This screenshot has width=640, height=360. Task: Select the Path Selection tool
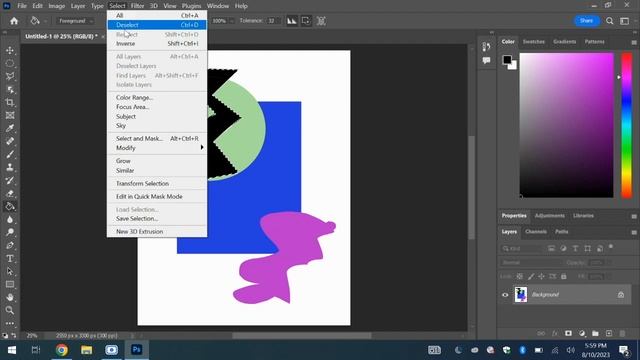pyautogui.click(x=10, y=271)
